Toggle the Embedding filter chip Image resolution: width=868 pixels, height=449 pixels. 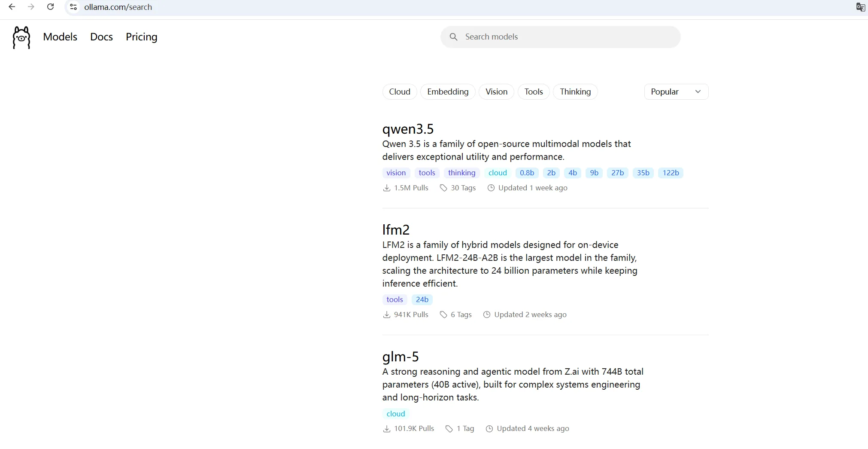point(447,92)
